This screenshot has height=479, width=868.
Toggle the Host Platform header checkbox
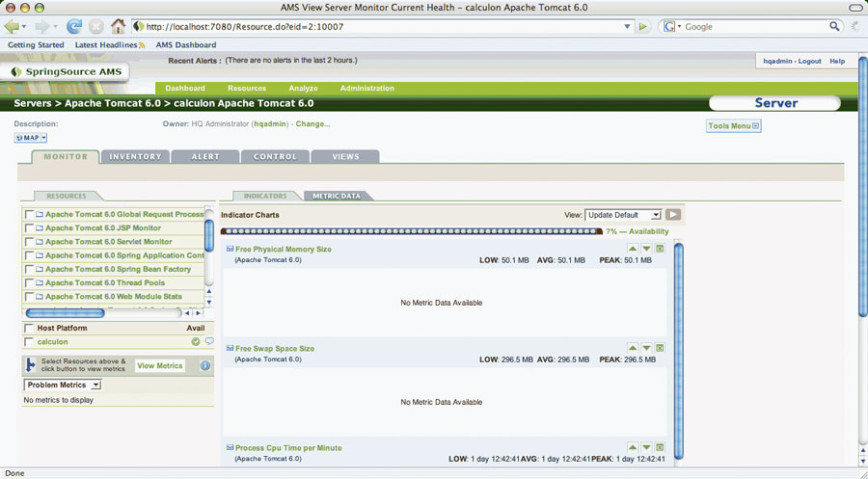point(29,328)
